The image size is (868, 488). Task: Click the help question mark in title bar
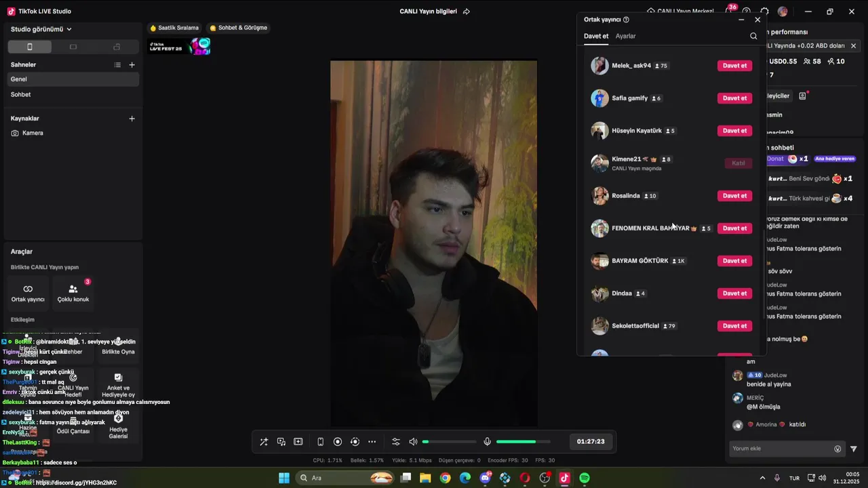pyautogui.click(x=747, y=12)
